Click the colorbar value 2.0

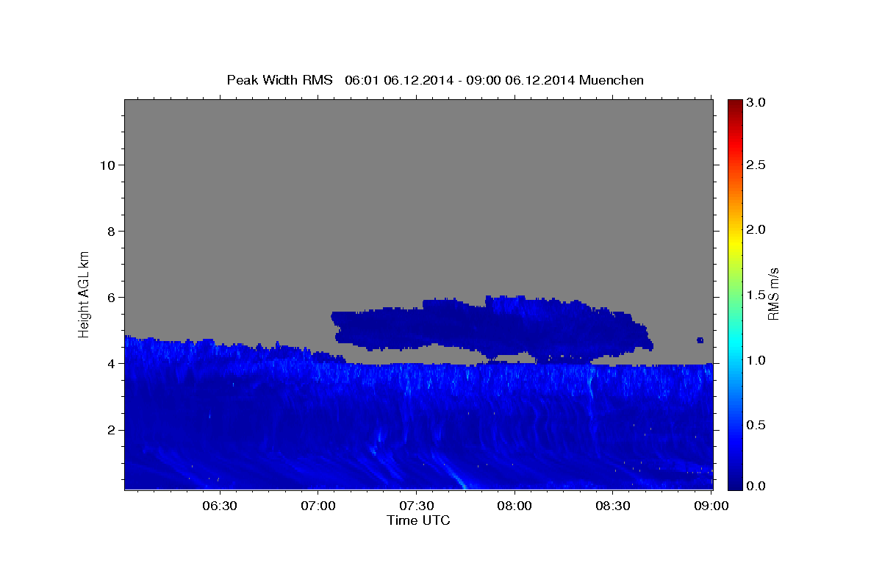[x=757, y=229]
